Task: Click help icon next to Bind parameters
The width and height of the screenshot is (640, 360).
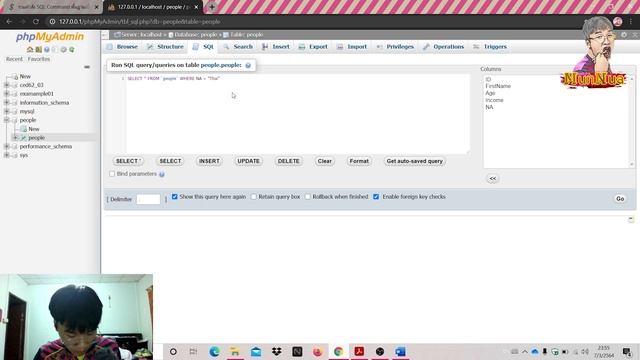Action: pyautogui.click(x=162, y=174)
